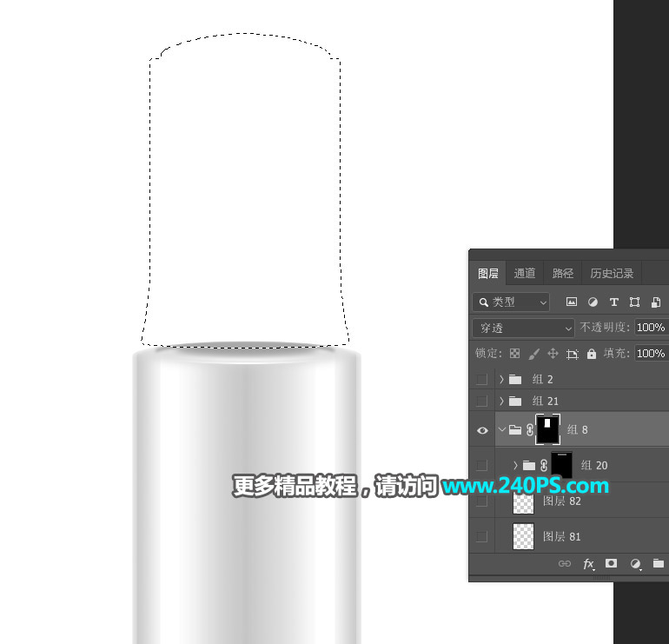The width and height of the screenshot is (669, 644).
Task: Click the 填充 value field
Action: point(652,354)
